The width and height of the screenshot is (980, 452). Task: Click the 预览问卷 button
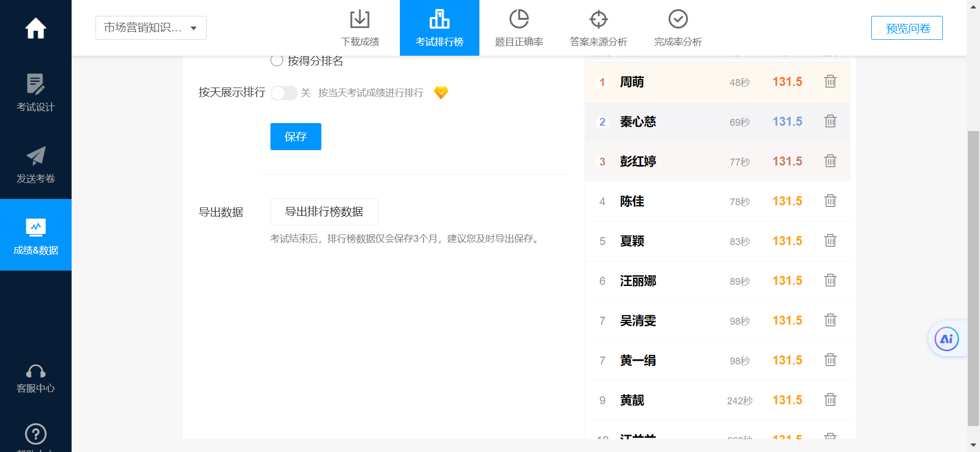click(x=906, y=28)
